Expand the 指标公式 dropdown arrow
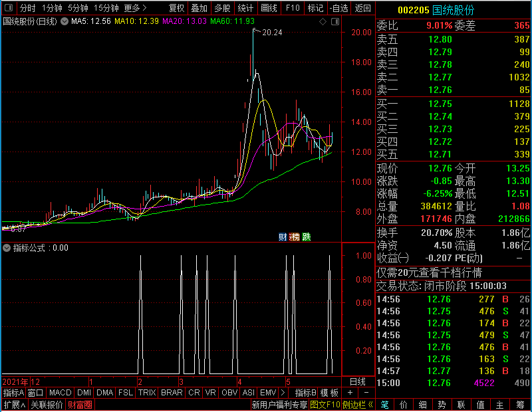The width and height of the screenshot is (532, 412). click(7, 248)
